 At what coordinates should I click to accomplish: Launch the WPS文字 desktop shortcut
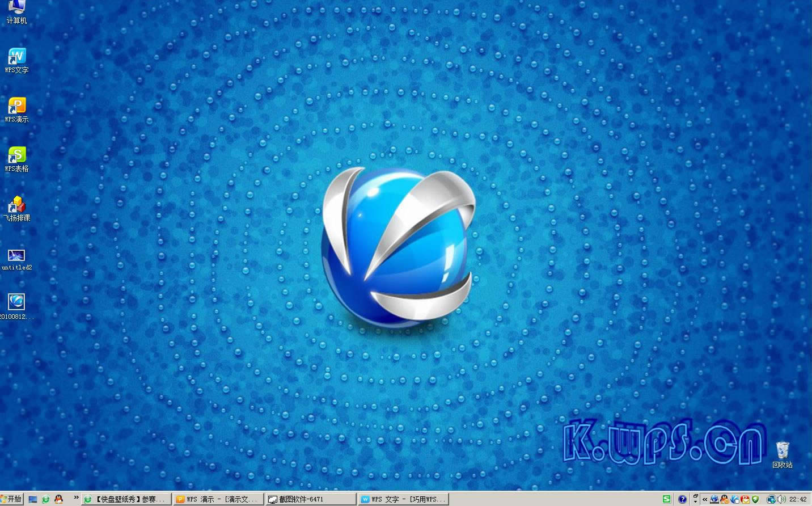pyautogui.click(x=16, y=61)
